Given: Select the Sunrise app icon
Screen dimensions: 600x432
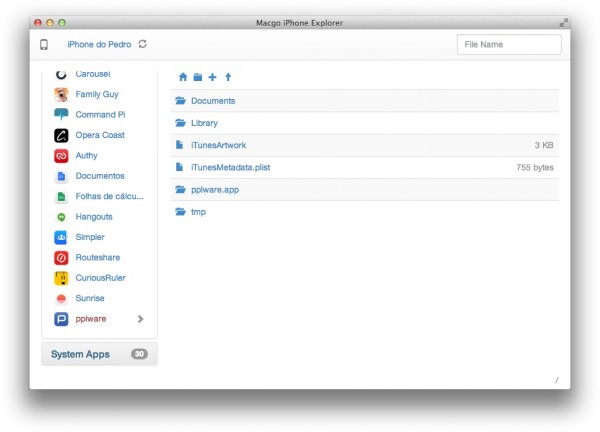Looking at the screenshot, I should click(61, 298).
